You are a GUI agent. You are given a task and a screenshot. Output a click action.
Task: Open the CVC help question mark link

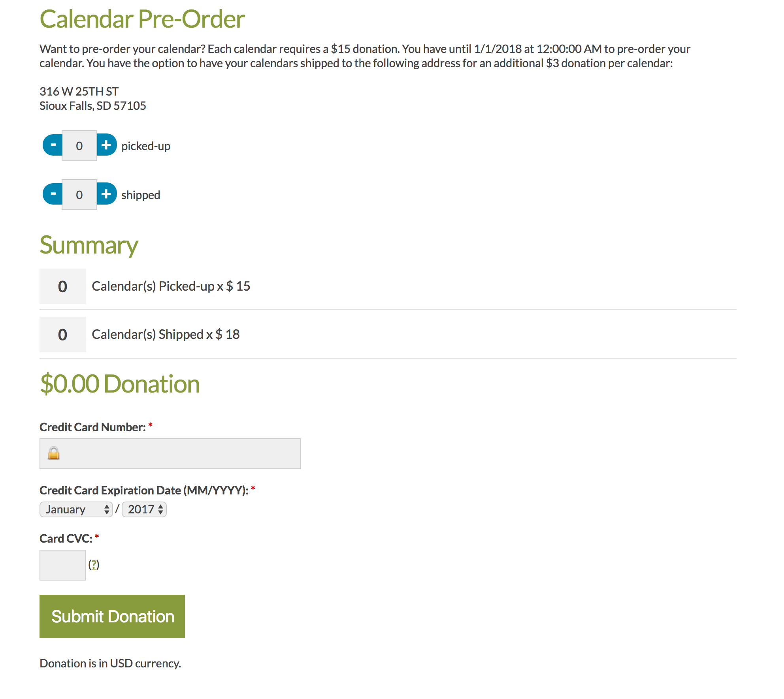[94, 565]
